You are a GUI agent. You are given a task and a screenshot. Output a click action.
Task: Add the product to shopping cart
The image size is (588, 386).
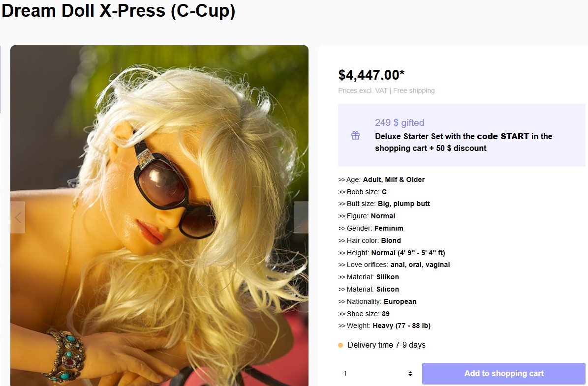[504, 374]
